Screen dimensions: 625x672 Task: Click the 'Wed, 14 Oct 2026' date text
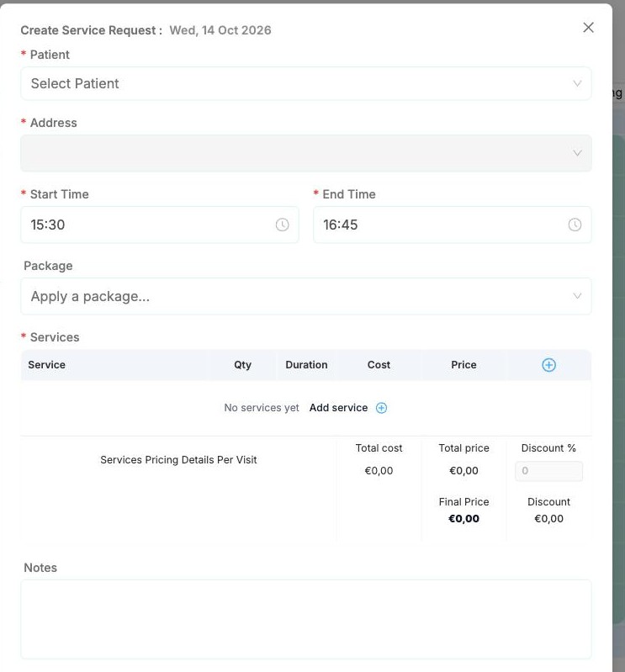[220, 30]
